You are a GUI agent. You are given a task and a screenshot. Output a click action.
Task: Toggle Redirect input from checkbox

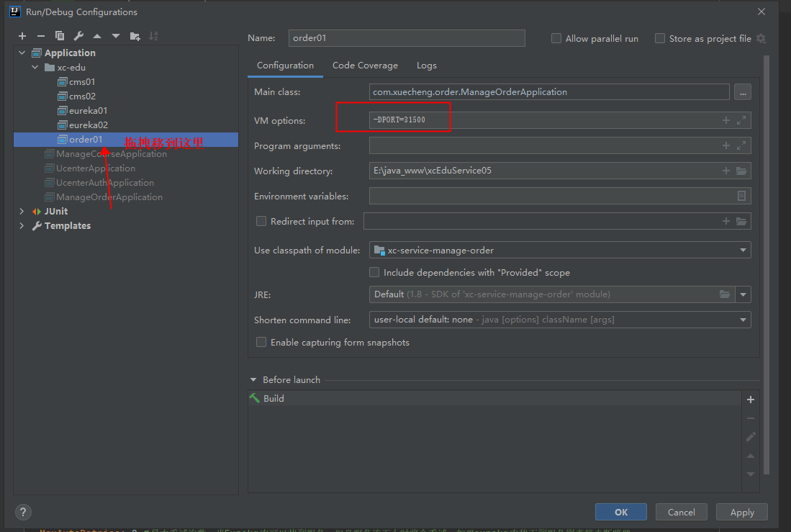[261, 221]
